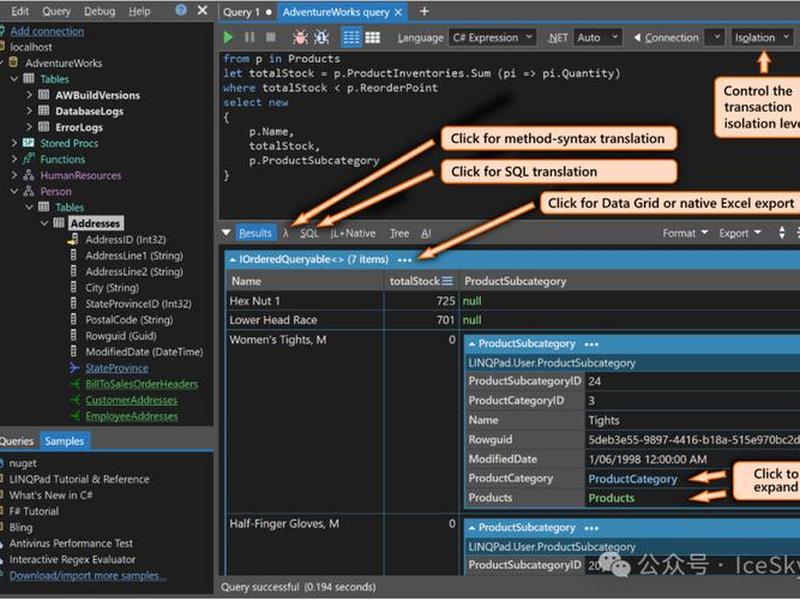Collapse the Addresses table node
The image size is (800, 600).
coord(44,223)
